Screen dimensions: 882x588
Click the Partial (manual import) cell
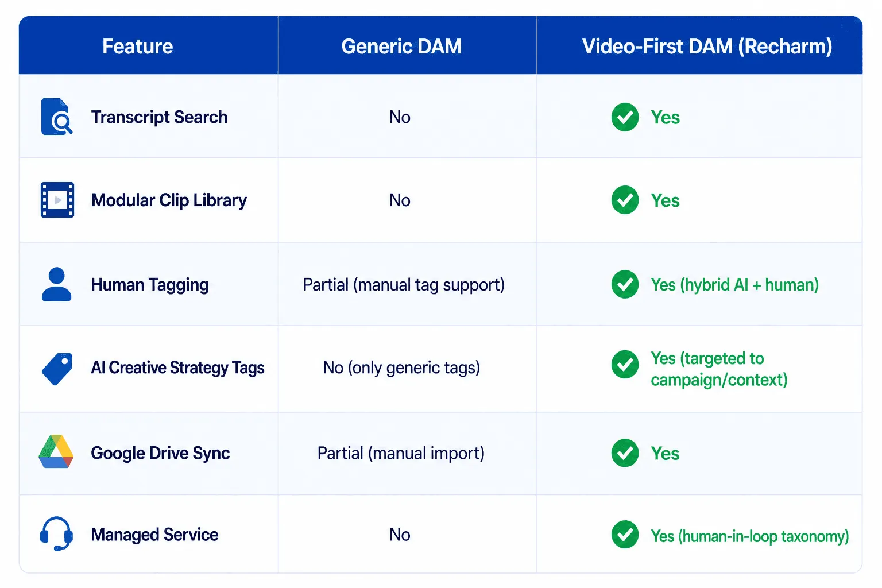(x=401, y=453)
